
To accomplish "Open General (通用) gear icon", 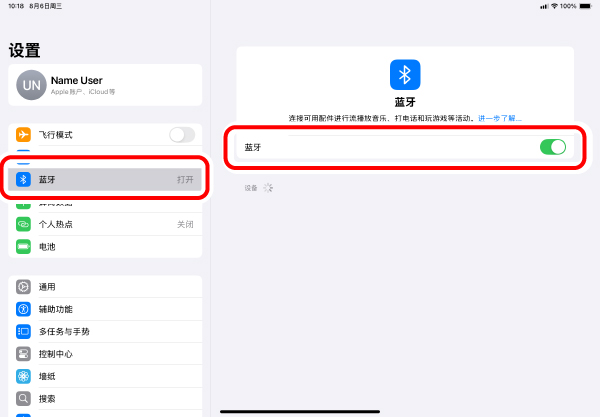I will [24, 287].
